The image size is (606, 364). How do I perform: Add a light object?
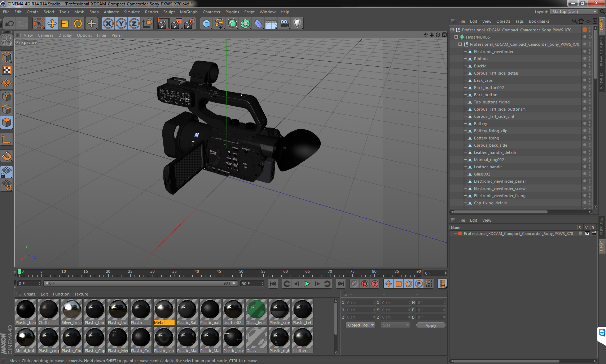point(297,24)
